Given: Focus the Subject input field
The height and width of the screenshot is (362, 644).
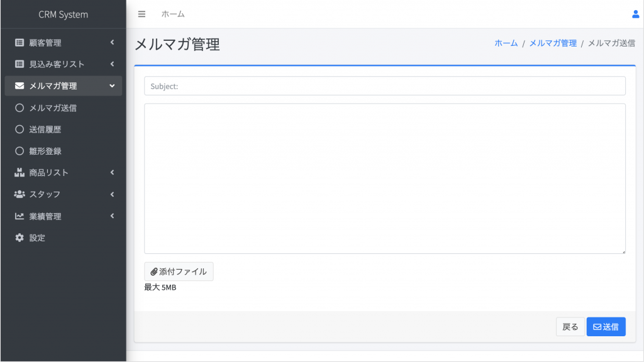Looking at the screenshot, I should [385, 85].
